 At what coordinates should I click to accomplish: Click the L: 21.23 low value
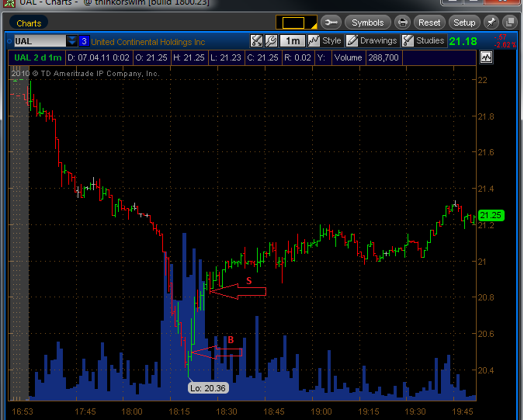click(226, 57)
